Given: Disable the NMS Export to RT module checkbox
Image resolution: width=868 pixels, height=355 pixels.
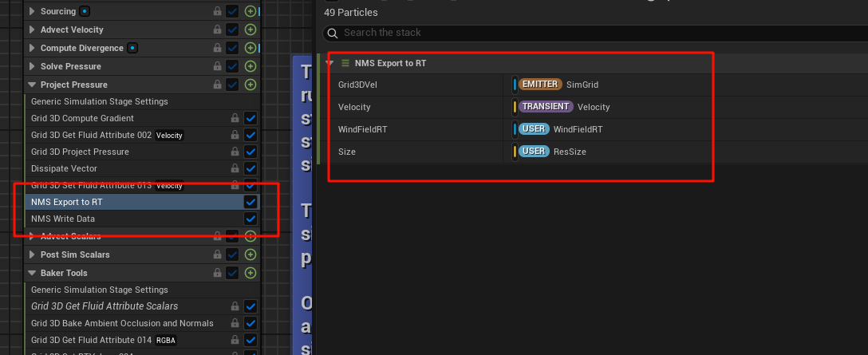Looking at the screenshot, I should [x=251, y=202].
